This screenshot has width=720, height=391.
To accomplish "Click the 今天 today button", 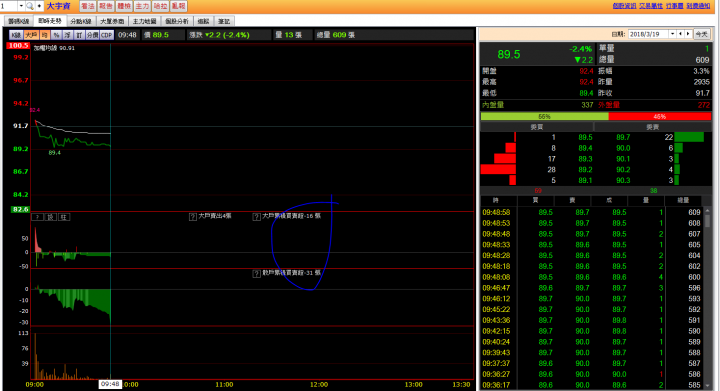I will 701,34.
